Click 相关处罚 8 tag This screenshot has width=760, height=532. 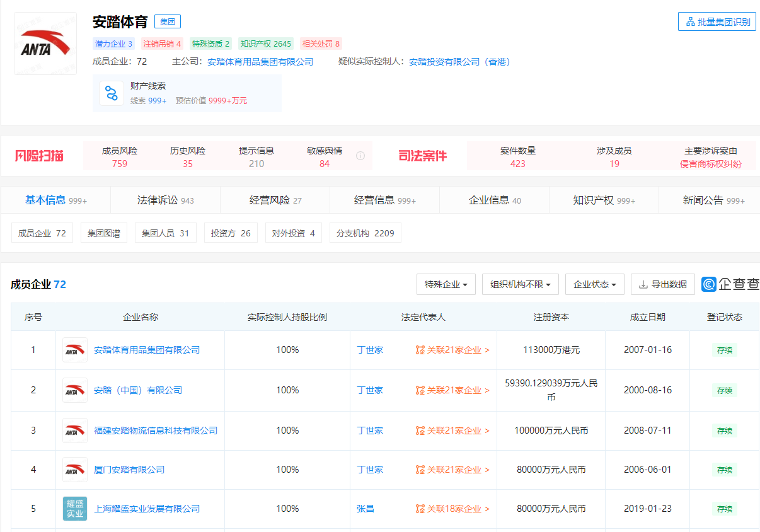coord(321,43)
